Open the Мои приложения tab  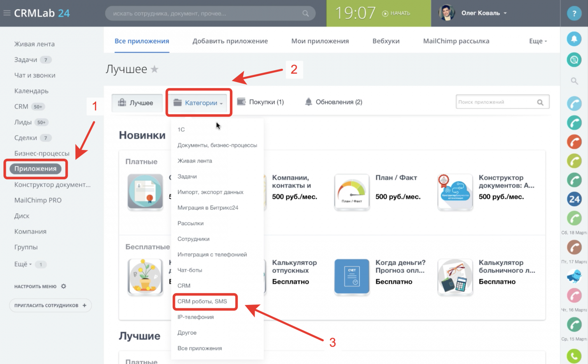pos(320,41)
